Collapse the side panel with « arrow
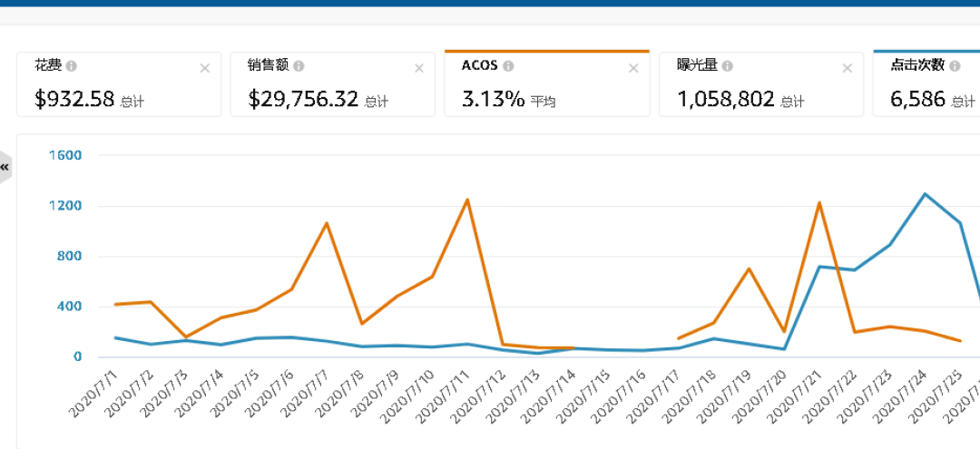This screenshot has height=449, width=980. pyautogui.click(x=5, y=167)
